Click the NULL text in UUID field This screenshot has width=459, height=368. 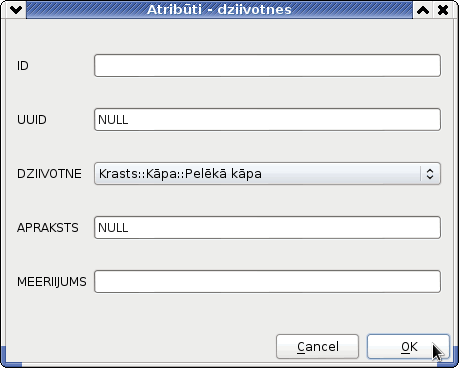[113, 120]
